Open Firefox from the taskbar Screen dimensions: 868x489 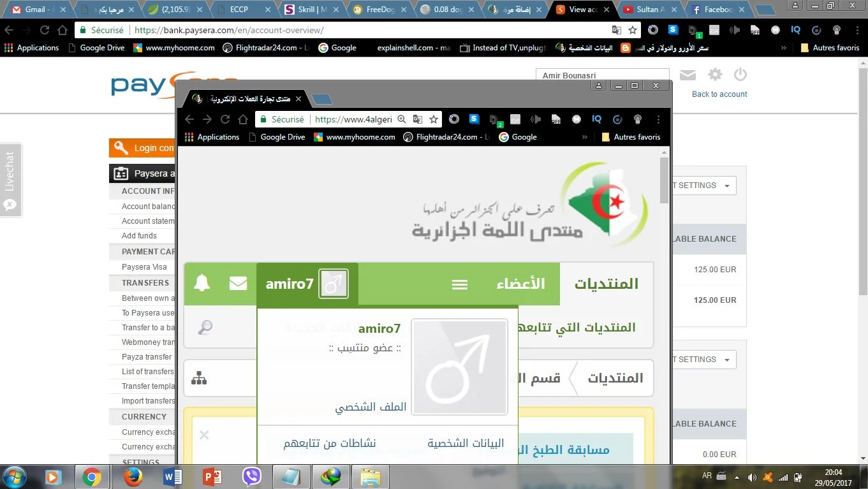click(x=133, y=477)
